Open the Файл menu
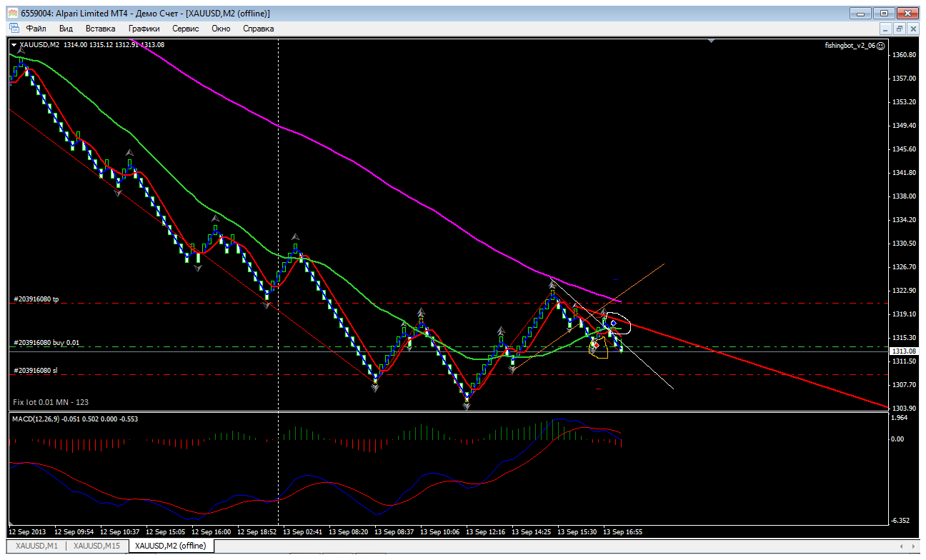Image resolution: width=926 pixels, height=560 pixels. click(x=36, y=29)
